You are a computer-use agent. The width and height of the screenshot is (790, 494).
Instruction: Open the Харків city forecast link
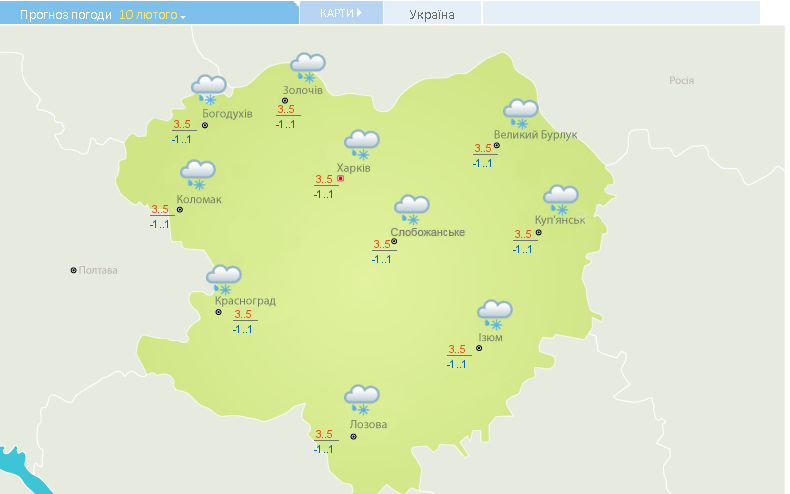tap(354, 168)
